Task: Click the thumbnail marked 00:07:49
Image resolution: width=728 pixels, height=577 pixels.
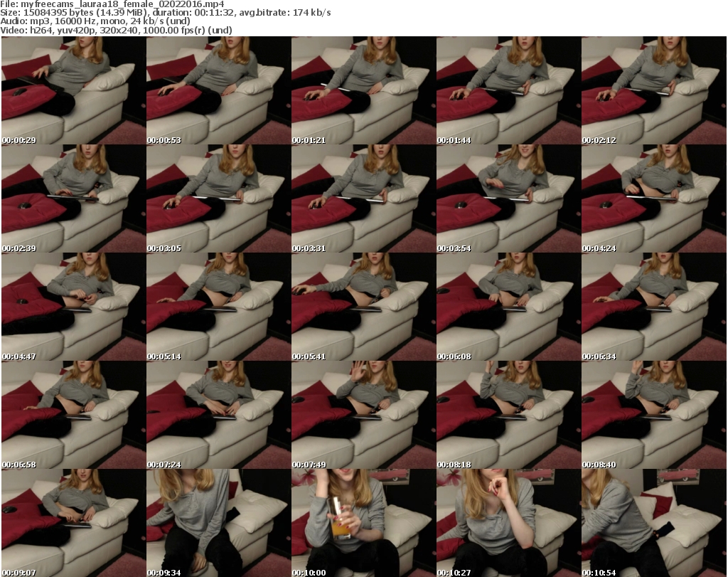Action: pos(363,415)
